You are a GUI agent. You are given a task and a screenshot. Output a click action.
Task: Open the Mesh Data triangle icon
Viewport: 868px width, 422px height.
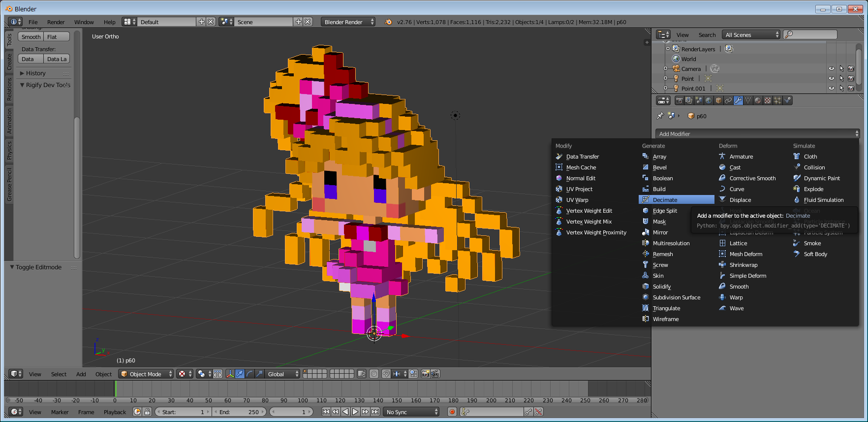[x=748, y=100]
